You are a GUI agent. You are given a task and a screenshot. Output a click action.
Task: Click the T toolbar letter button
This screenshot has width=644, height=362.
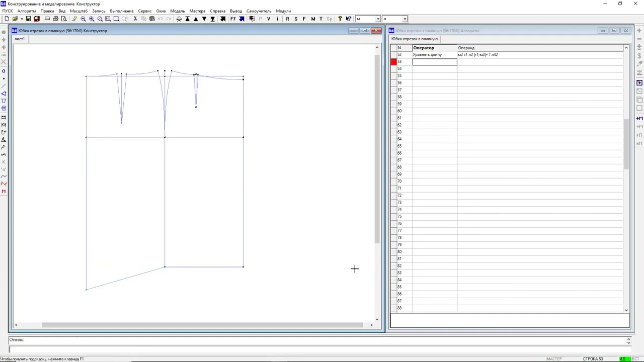(321, 19)
